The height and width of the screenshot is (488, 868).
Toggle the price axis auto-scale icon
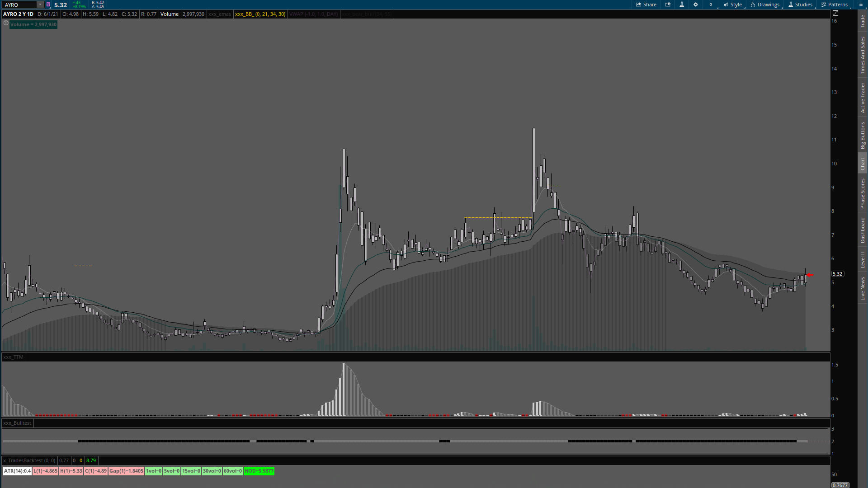(x=835, y=14)
